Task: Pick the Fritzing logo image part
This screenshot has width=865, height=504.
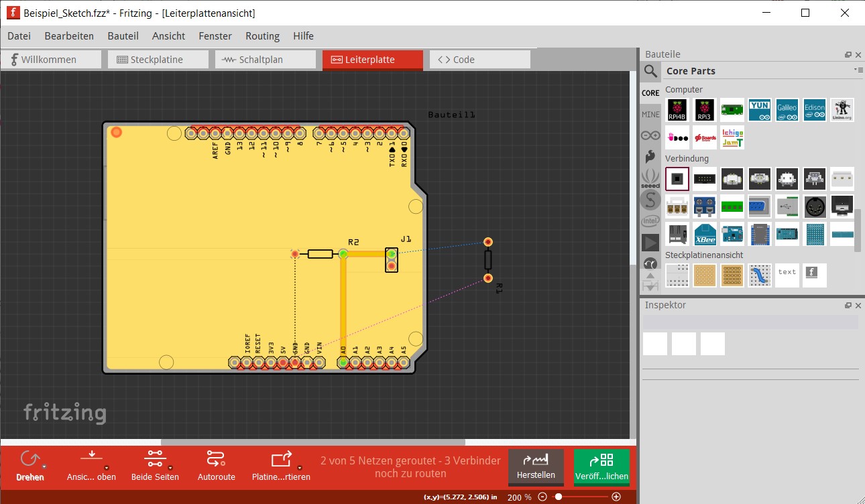Action: click(x=815, y=275)
